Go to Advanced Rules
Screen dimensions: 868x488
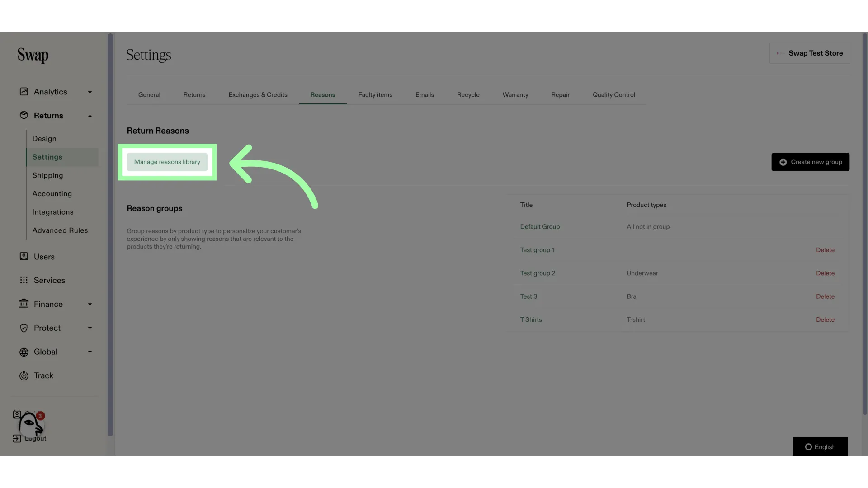point(60,230)
